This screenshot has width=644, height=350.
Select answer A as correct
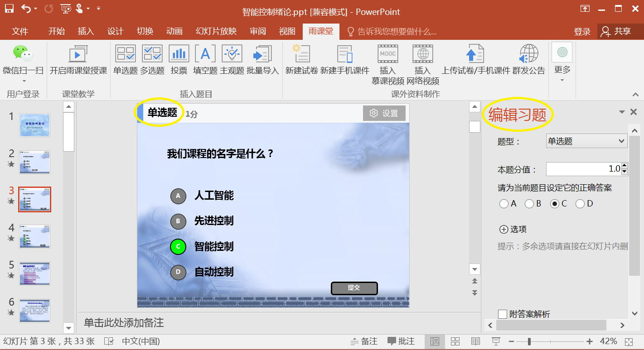tap(504, 204)
